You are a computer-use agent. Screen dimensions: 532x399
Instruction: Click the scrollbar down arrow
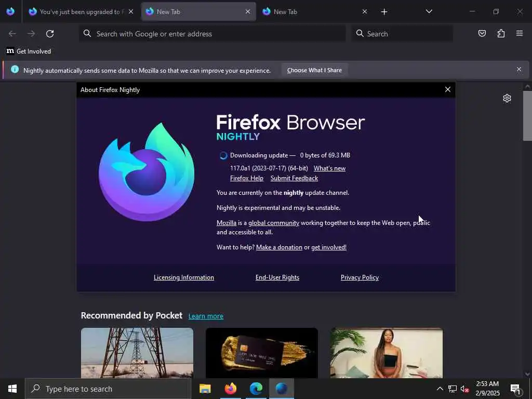click(x=527, y=374)
